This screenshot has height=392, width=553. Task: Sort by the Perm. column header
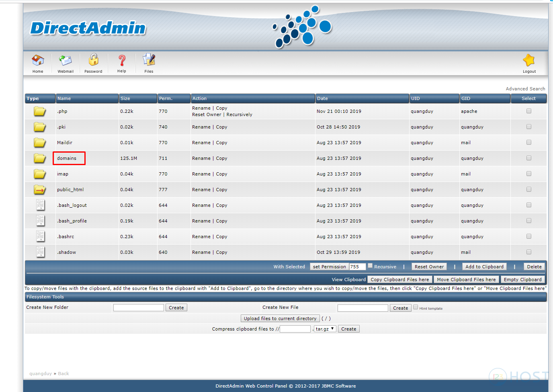(x=174, y=98)
